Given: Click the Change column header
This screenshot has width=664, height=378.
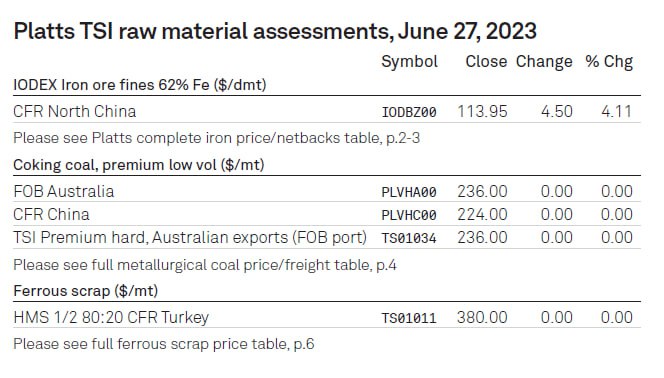Looking at the screenshot, I should (544, 62).
